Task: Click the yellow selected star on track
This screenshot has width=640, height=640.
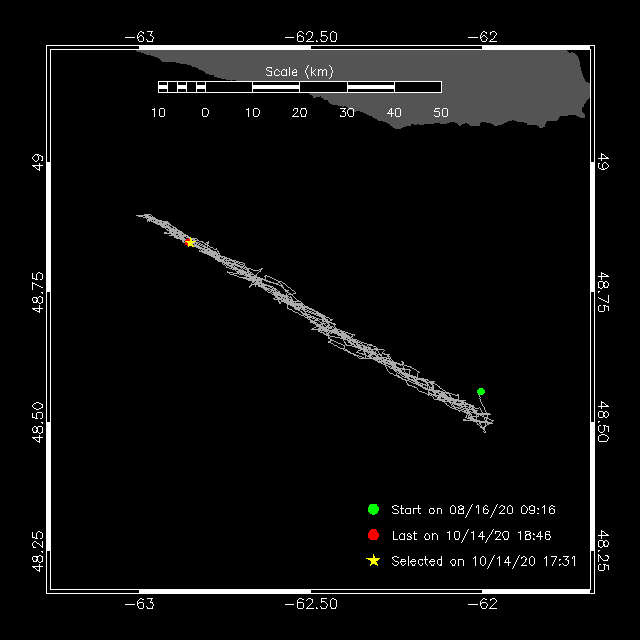Action: [x=190, y=242]
